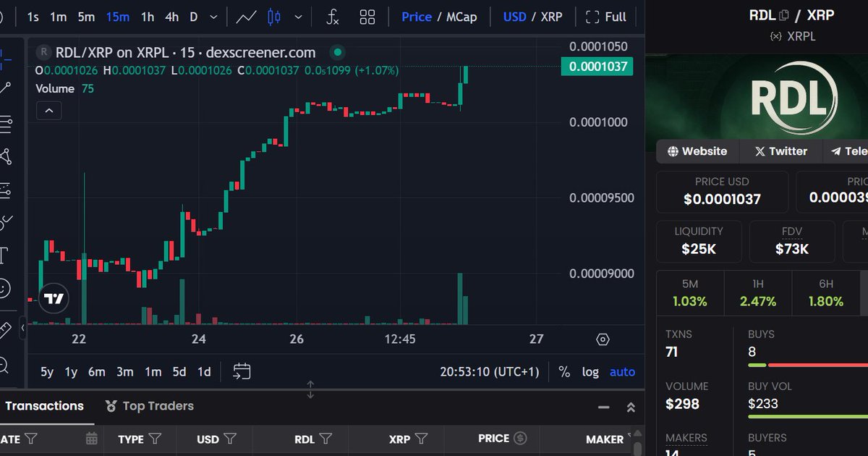The height and width of the screenshot is (456, 868).
Task: Open the timeframe dropdown arrow
Action: 213,17
